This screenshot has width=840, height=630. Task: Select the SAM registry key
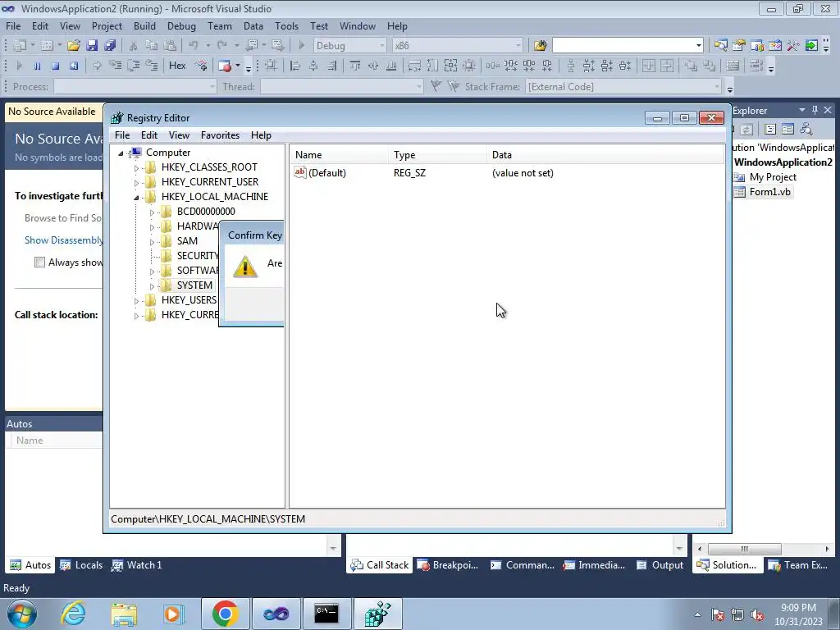[x=188, y=241]
